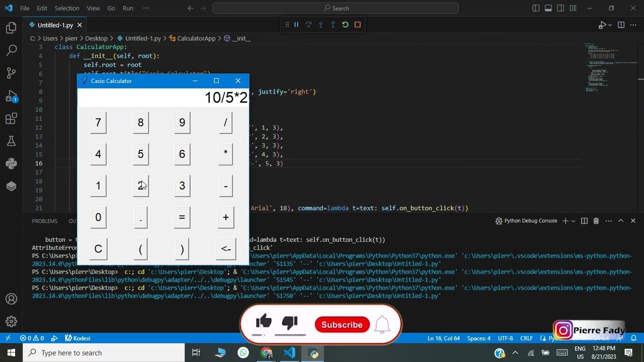This screenshot has height=362, width=644.
Task: Open the Testing flask view
Action: [x=11, y=141]
